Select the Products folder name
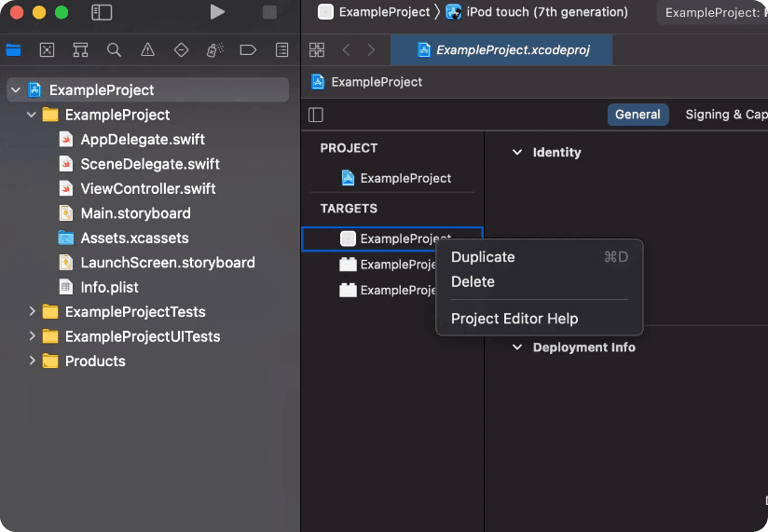Image resolution: width=768 pixels, height=532 pixels. pyautogui.click(x=95, y=361)
